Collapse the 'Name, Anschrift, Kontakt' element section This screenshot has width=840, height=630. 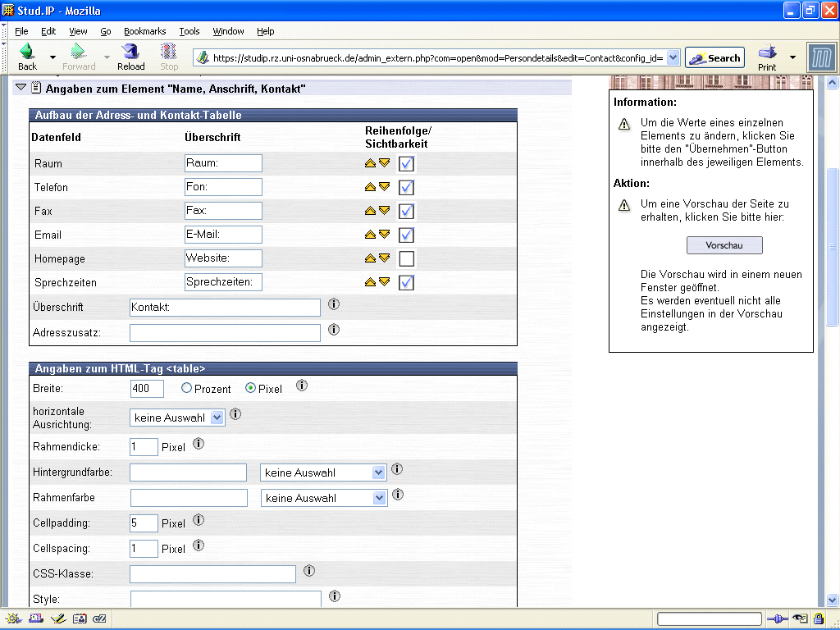[x=21, y=88]
